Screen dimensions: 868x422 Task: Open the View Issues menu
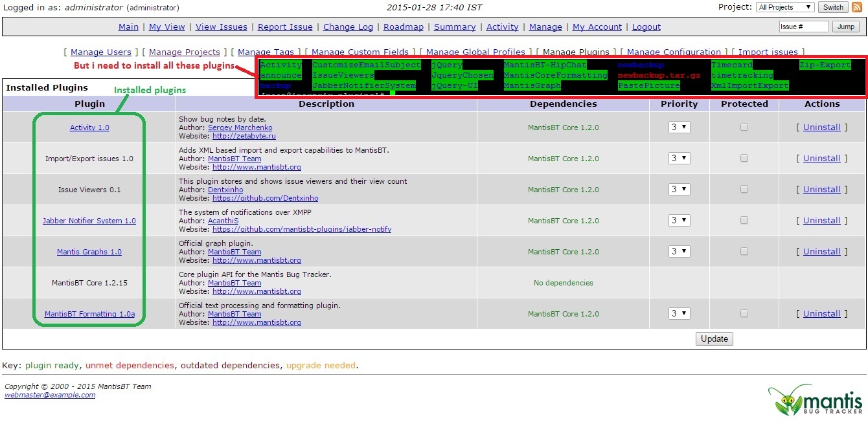[221, 27]
